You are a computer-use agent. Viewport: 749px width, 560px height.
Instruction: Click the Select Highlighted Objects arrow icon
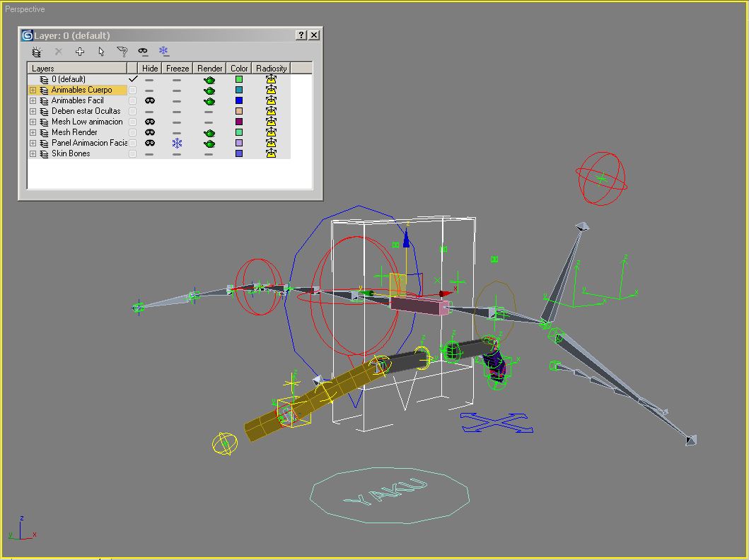click(x=101, y=52)
